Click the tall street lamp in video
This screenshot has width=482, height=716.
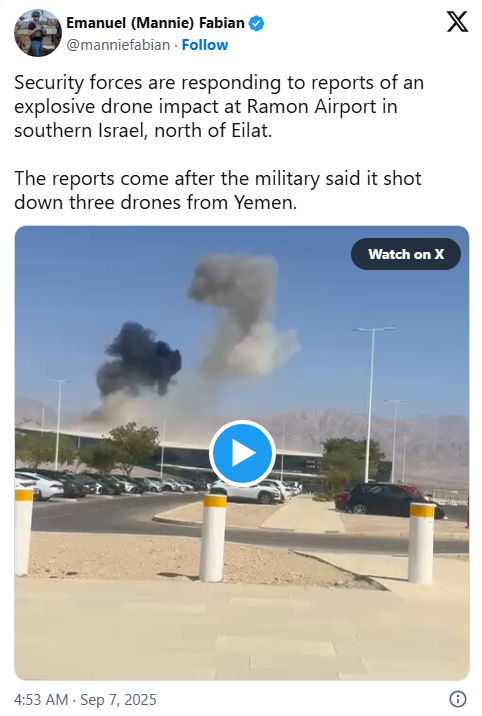(x=371, y=404)
